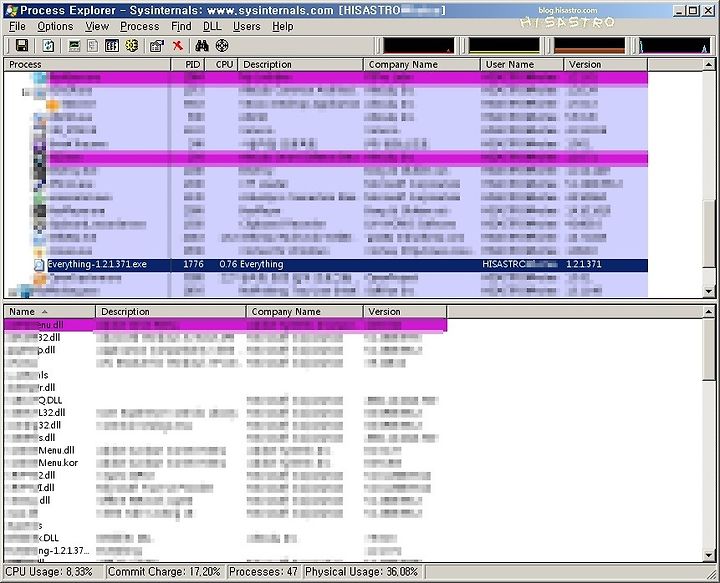Click the Save toolbar icon

(22, 45)
